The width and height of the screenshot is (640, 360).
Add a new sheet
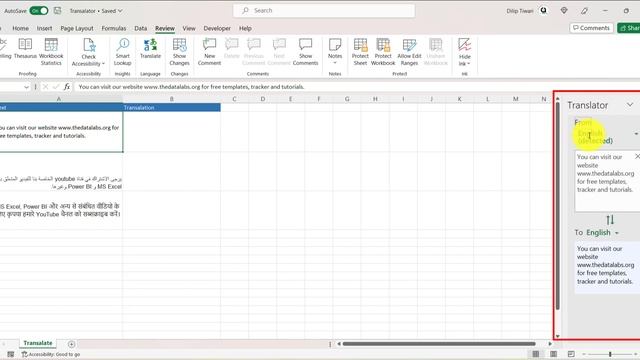coord(71,344)
